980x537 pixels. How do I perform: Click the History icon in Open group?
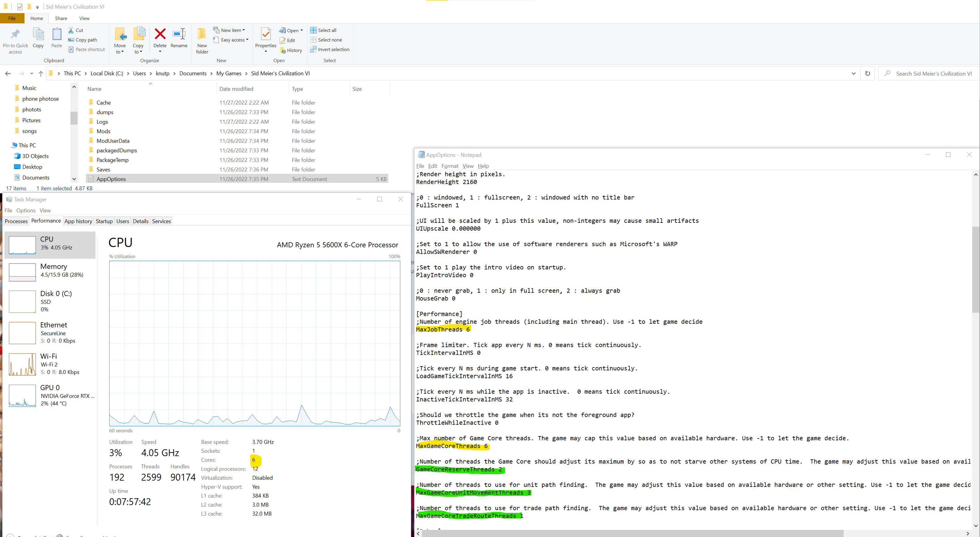(x=283, y=50)
